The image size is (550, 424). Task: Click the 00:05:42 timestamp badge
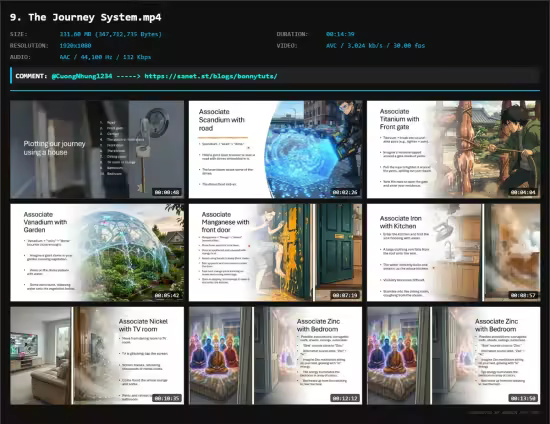[x=167, y=295]
